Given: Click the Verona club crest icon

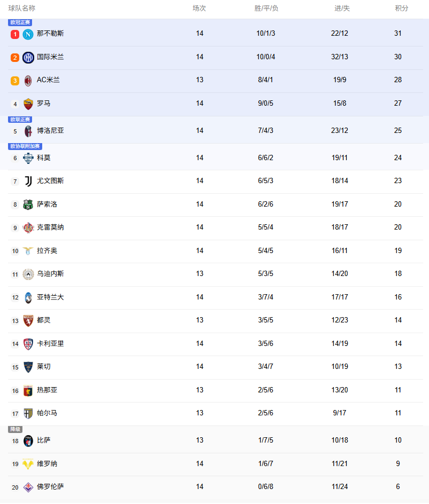Looking at the screenshot, I should [x=28, y=464].
